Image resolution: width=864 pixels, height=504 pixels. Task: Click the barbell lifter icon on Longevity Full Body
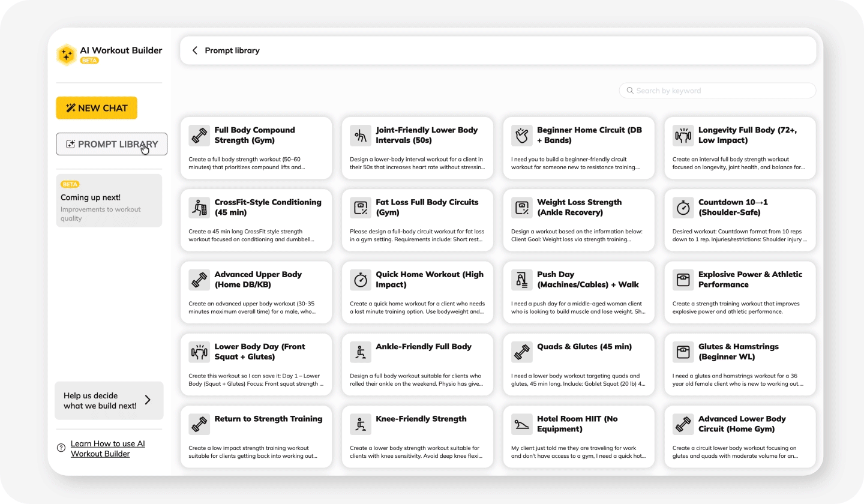click(683, 136)
